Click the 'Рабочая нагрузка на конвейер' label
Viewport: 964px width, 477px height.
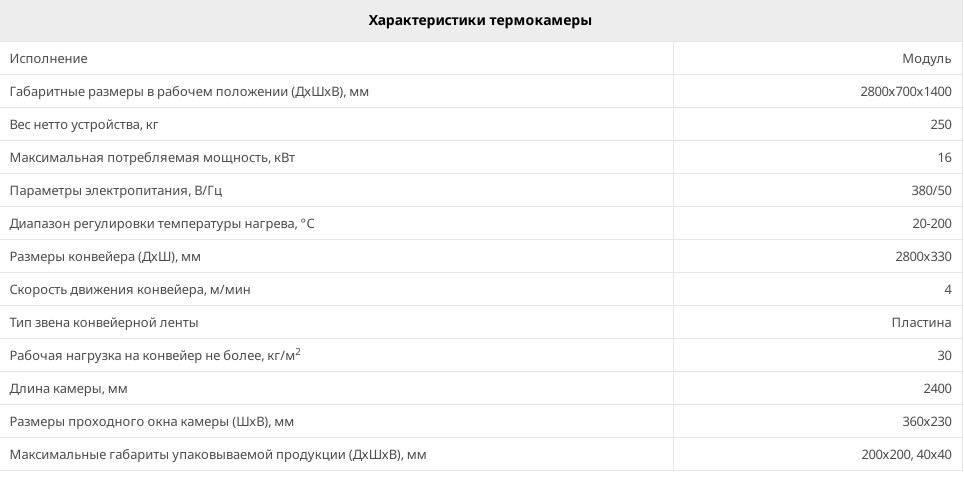[155, 355]
